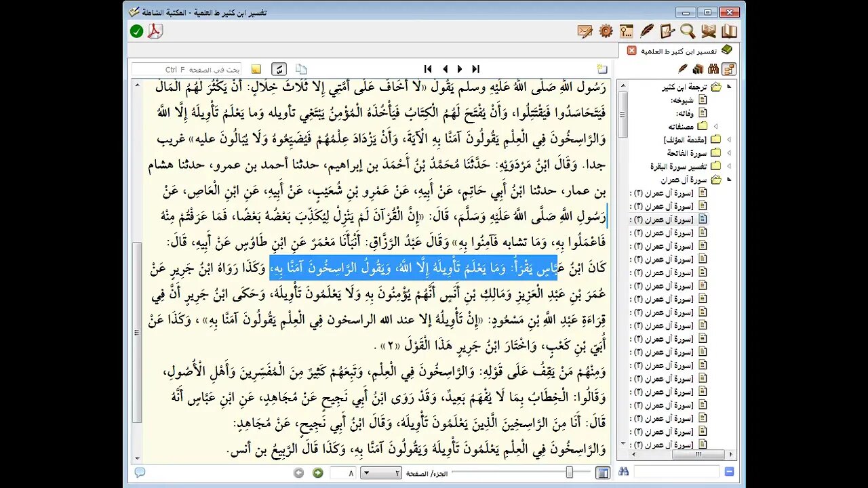Open the checklist note icon
Screen dimensions: 868x488
667,31
